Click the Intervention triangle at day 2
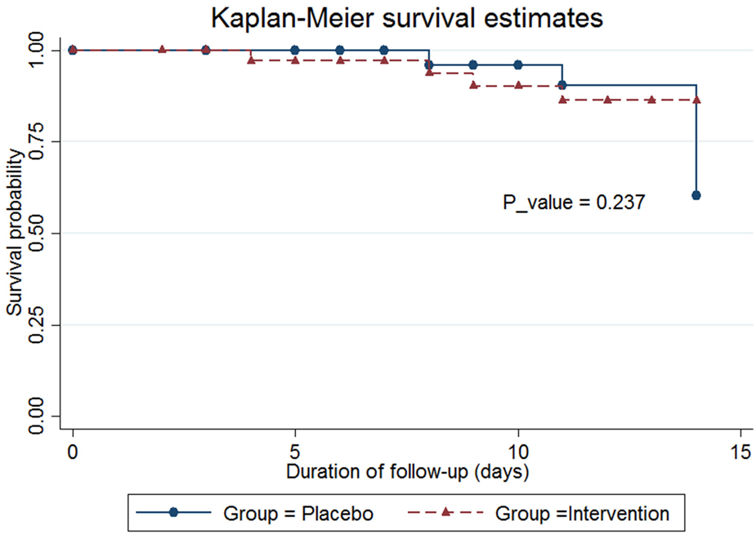This screenshot has width=756, height=539. pyautogui.click(x=162, y=50)
